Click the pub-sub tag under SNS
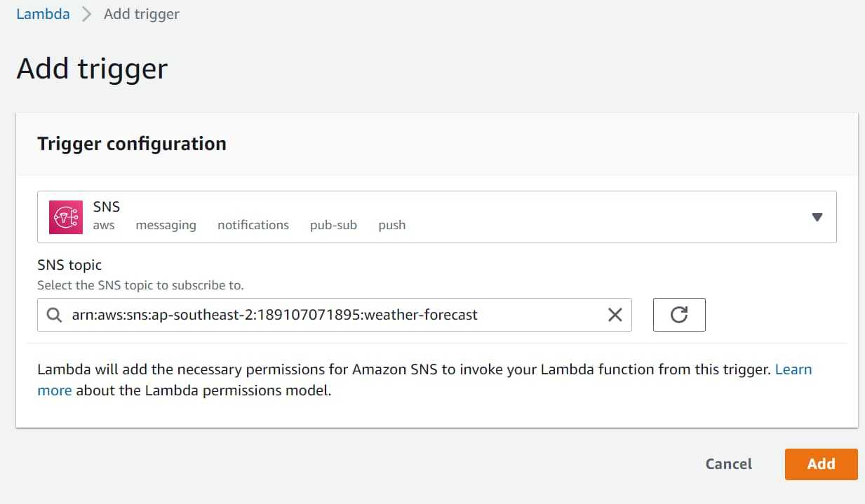 point(333,225)
